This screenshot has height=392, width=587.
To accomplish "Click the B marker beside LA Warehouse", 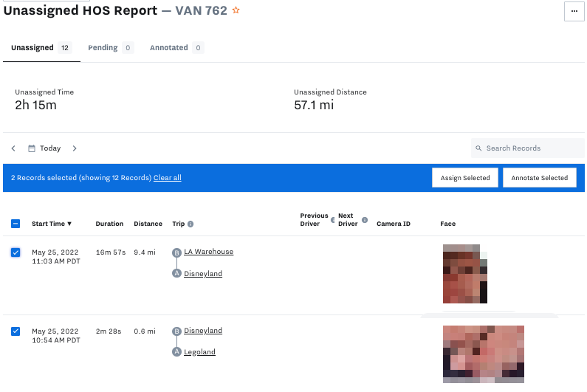I will tap(176, 252).
